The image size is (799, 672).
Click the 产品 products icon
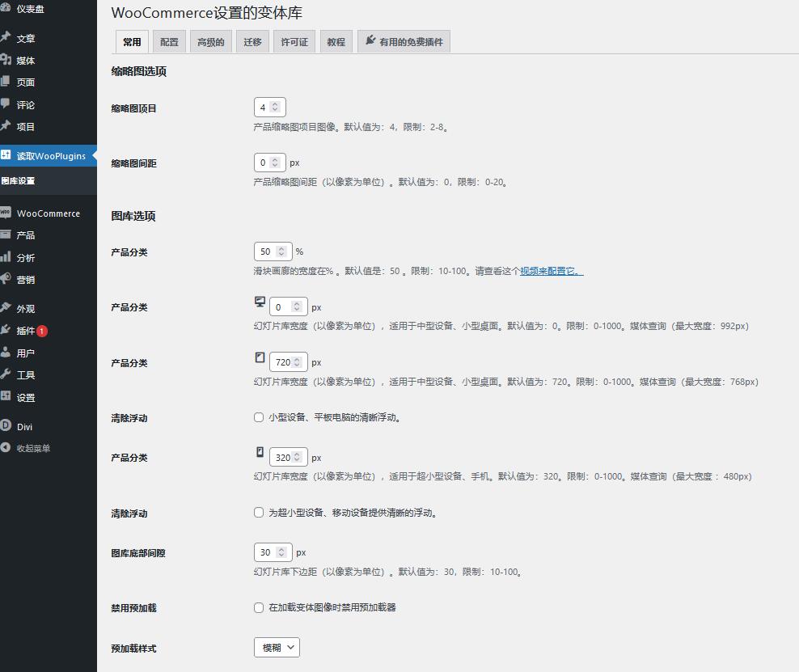tap(5, 235)
